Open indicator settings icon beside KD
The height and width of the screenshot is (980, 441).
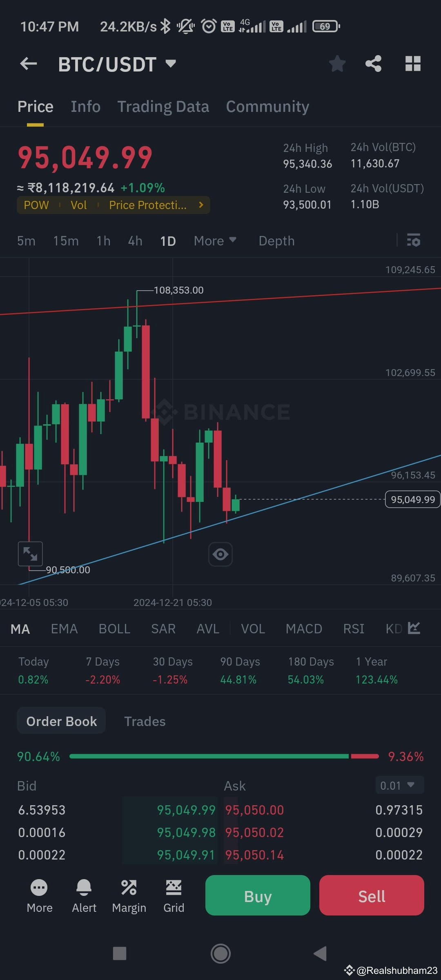point(414,628)
